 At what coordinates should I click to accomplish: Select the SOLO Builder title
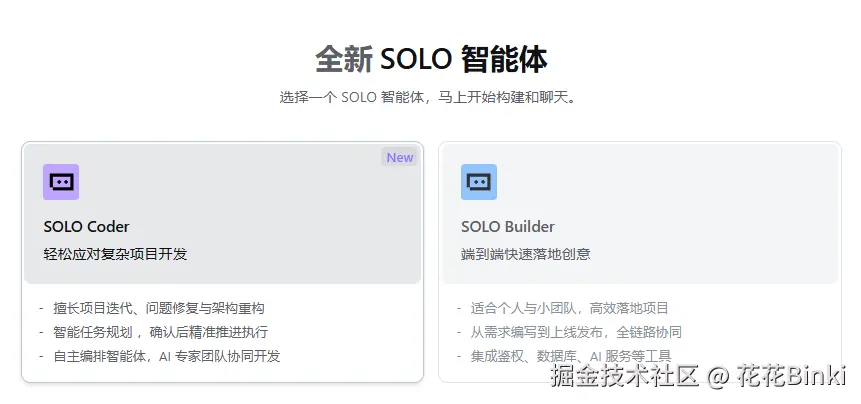tap(508, 227)
